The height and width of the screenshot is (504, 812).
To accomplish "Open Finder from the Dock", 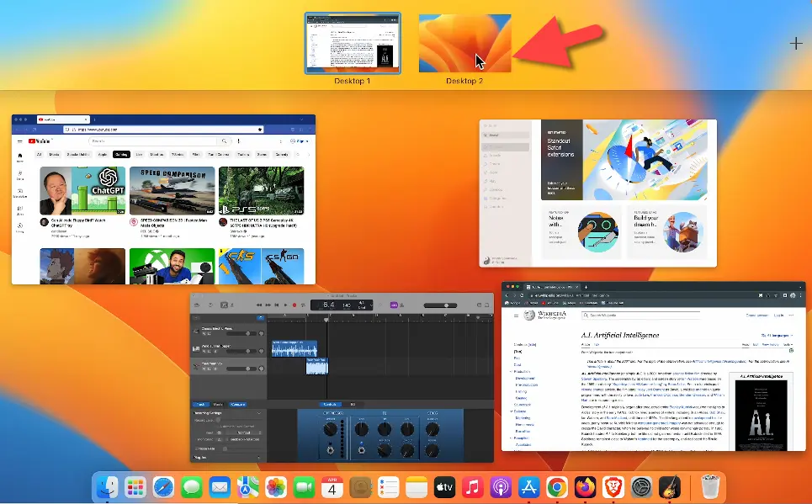I will pyautogui.click(x=108, y=487).
